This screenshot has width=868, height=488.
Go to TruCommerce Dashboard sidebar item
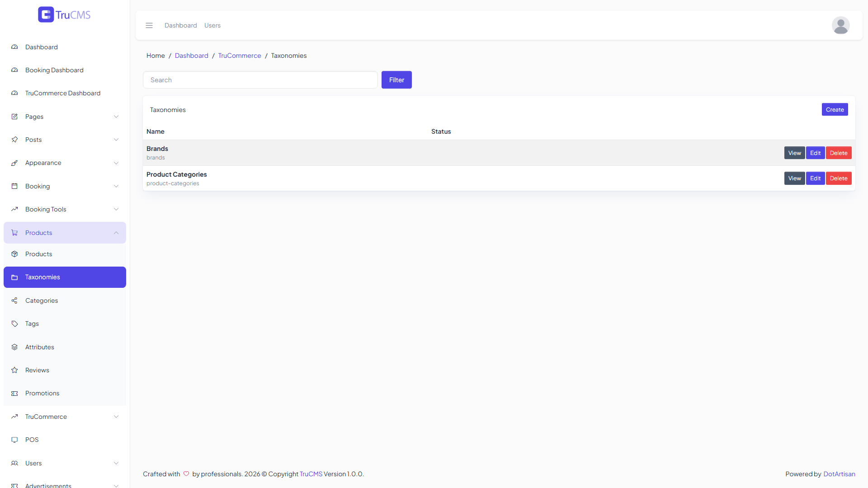click(65, 93)
